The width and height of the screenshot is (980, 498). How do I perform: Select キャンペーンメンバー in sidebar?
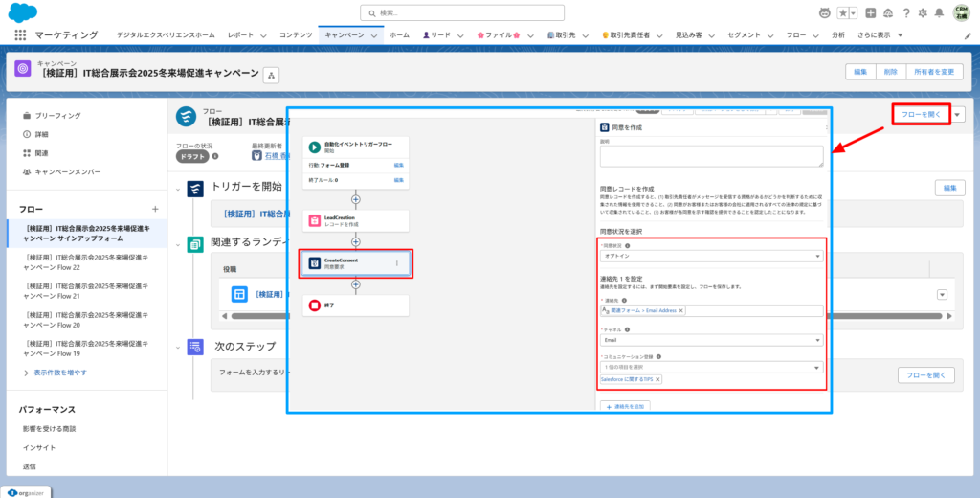68,172
